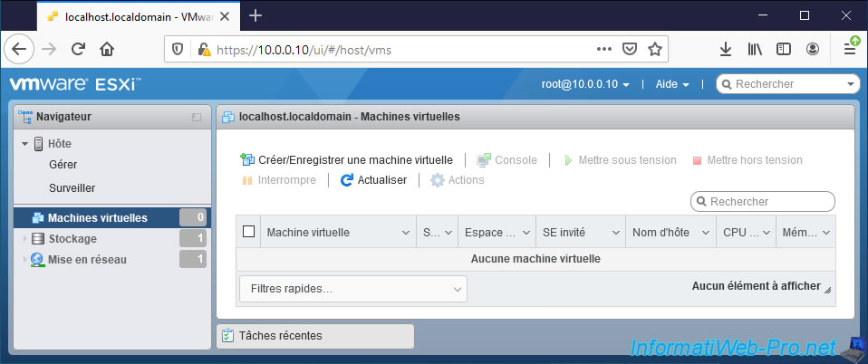Open page actions three-dots menu
Viewport: 868px width, 364px height.
(604, 49)
